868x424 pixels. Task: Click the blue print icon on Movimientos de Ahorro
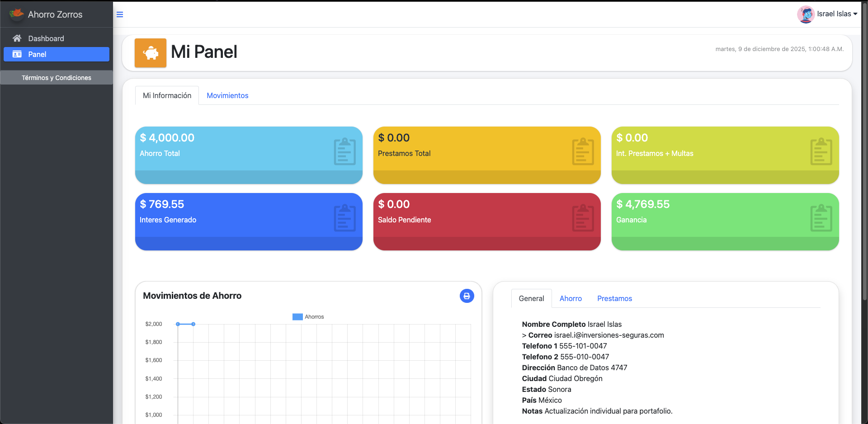tap(467, 296)
